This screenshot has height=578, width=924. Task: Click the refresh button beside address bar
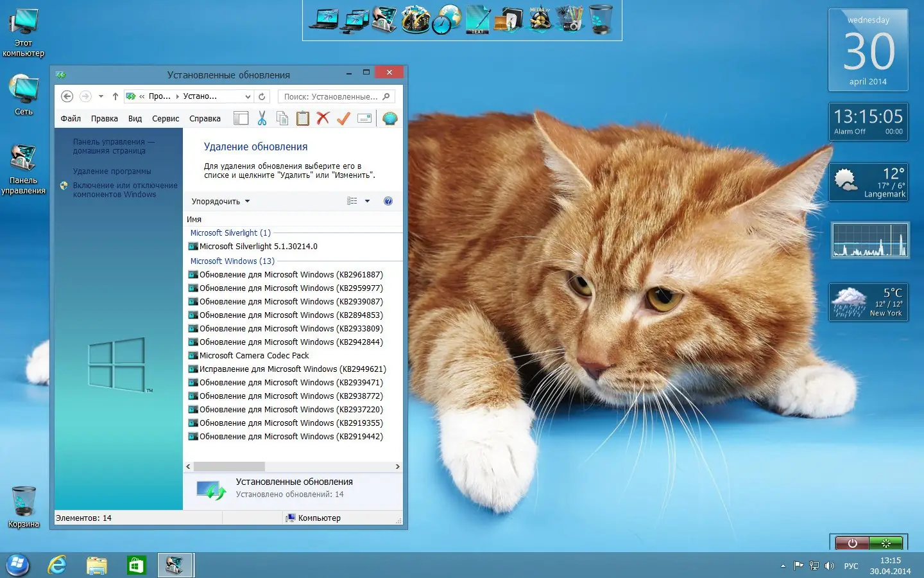262,96
